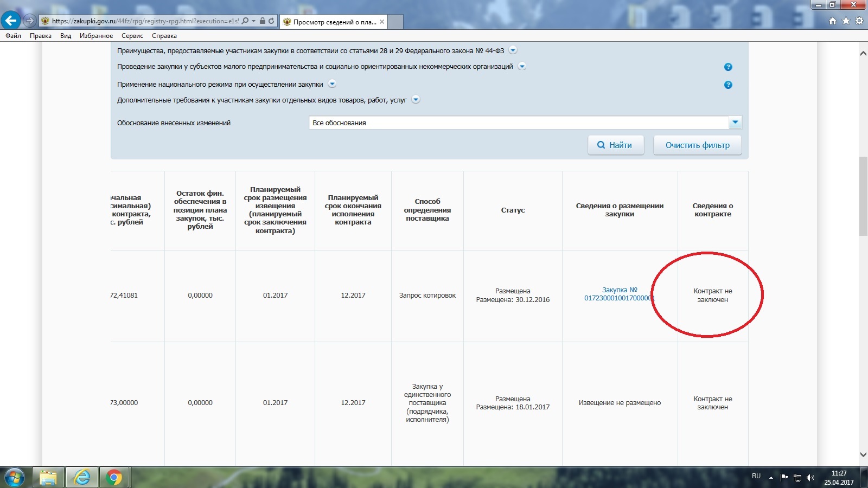Click the IE home icon
The image size is (868, 488).
tap(833, 21)
